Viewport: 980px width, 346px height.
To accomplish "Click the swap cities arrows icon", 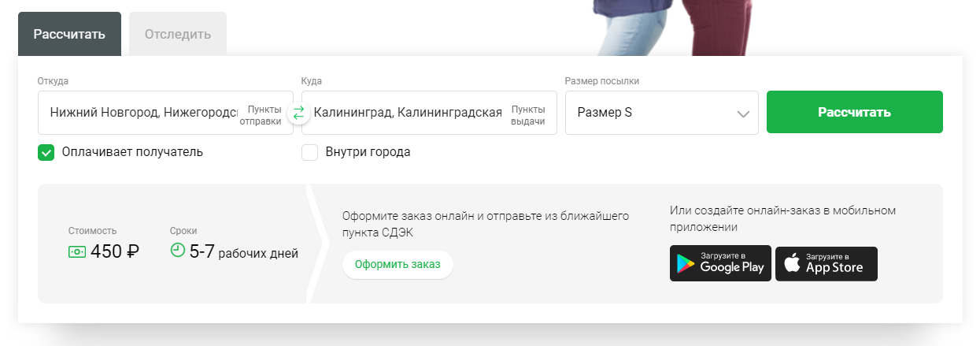I will [298, 113].
